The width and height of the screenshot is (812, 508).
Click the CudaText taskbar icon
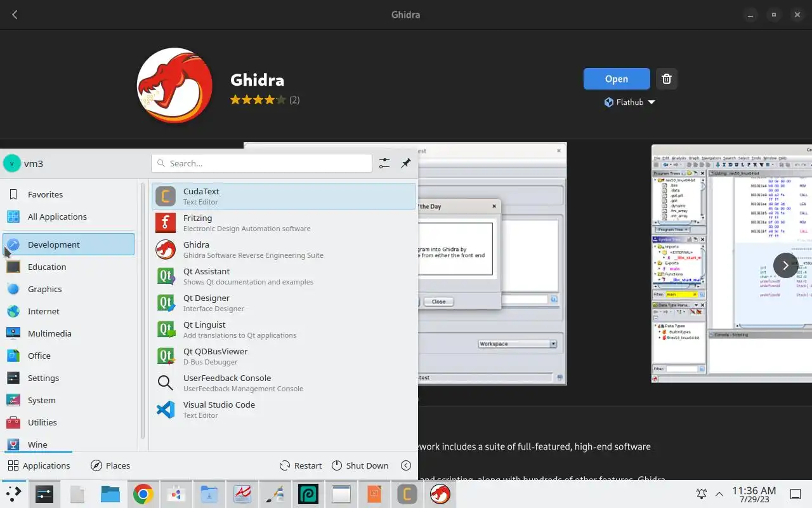click(x=407, y=494)
